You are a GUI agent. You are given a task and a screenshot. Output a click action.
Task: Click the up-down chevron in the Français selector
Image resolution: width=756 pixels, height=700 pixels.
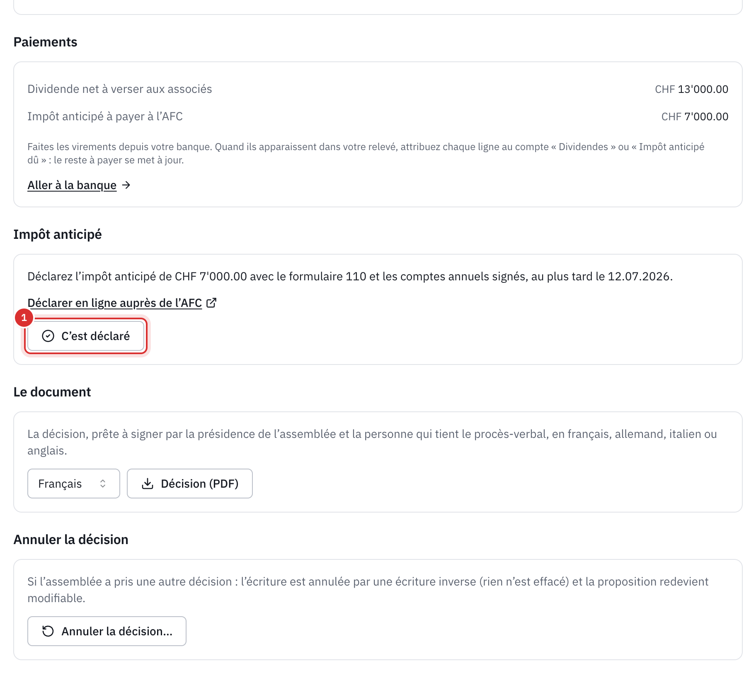(103, 484)
